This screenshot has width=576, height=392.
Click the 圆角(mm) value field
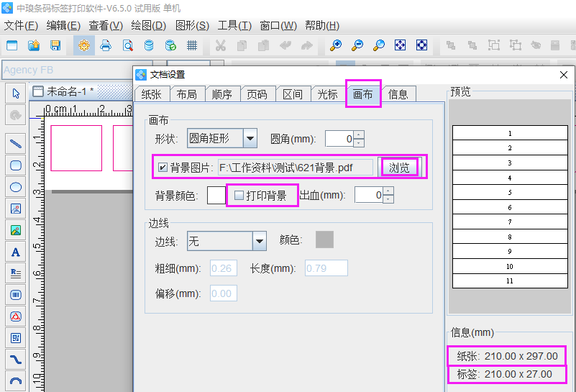click(339, 139)
